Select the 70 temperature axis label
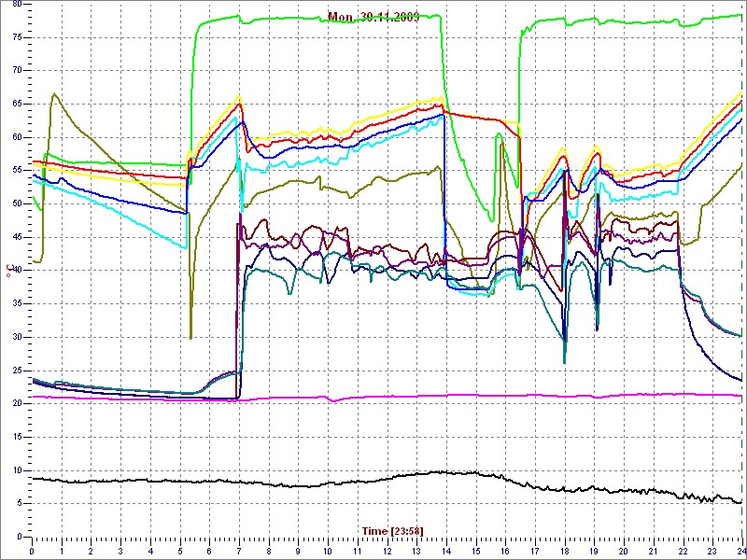747x560 pixels. [17, 71]
